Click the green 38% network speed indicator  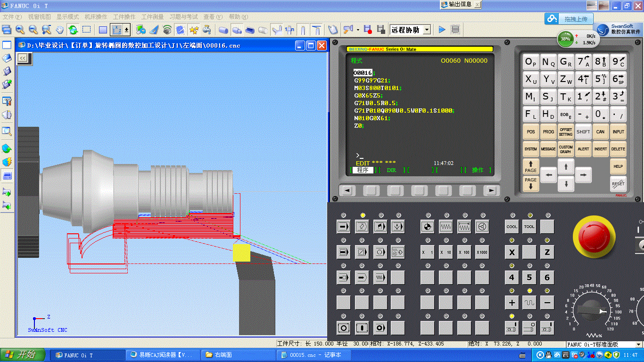point(565,39)
